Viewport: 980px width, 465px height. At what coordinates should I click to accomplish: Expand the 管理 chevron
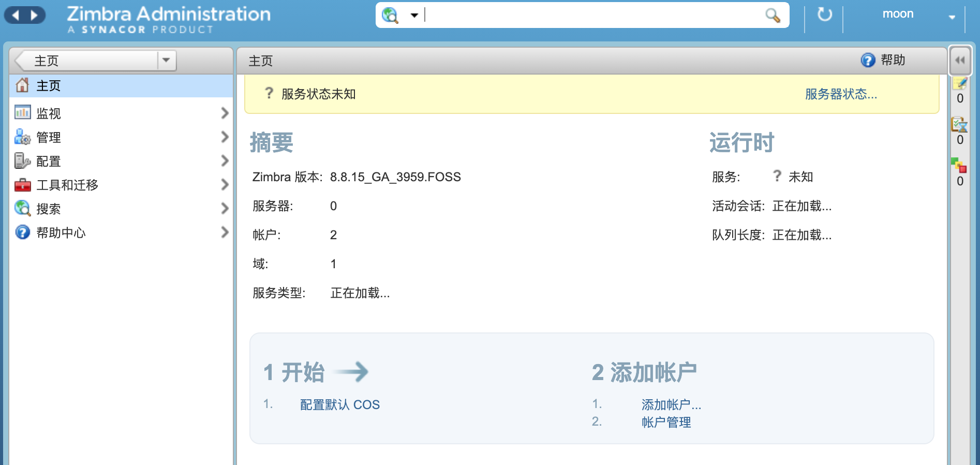pos(225,137)
